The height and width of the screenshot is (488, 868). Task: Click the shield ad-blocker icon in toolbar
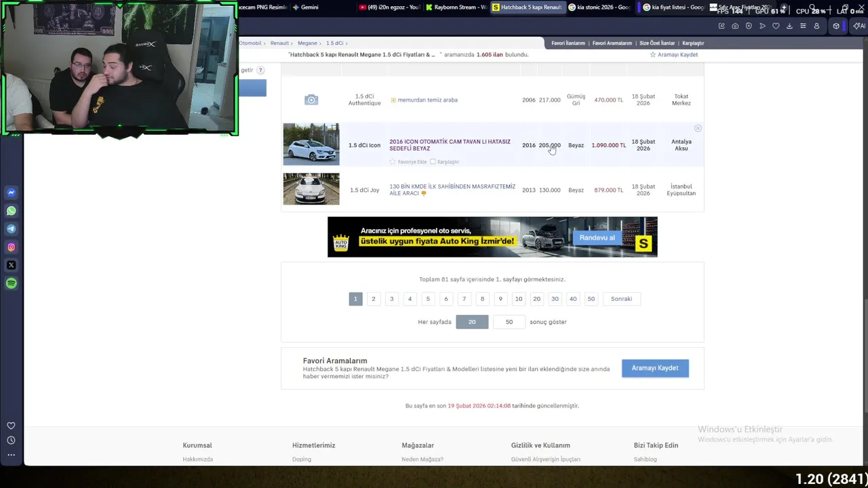point(749,26)
